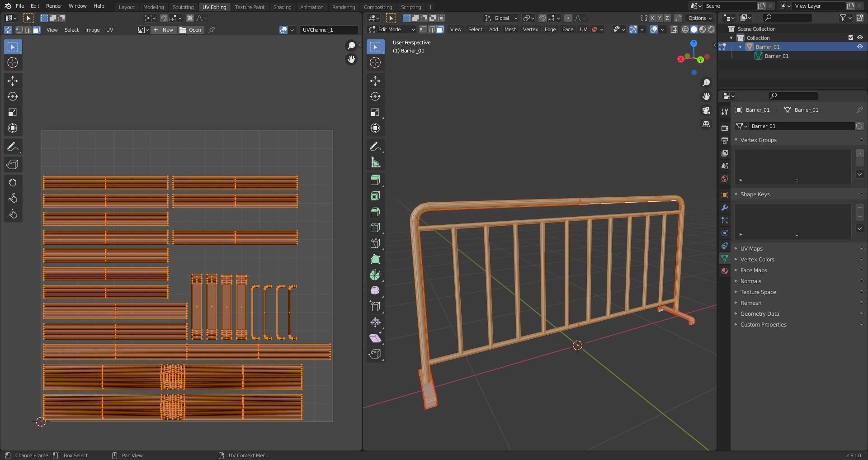Enable X axis mirror toggle

point(652,18)
